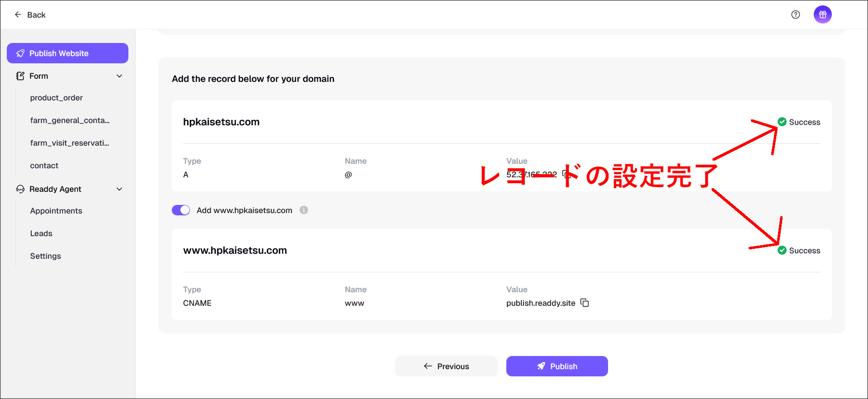Disable the Add www.hpkaisetsu.com toggle
The image size is (868, 399).
[181, 210]
